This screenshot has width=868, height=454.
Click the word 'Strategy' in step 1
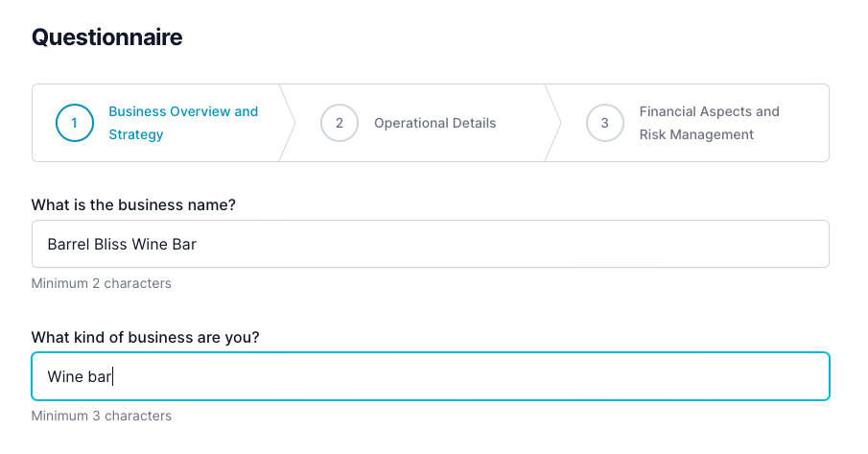[x=136, y=134]
